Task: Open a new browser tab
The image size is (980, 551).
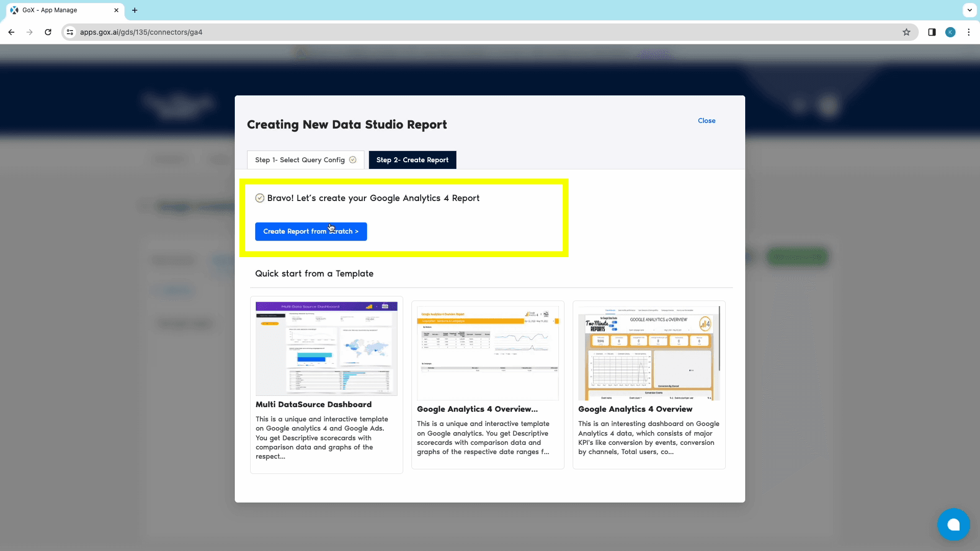Action: [135, 10]
